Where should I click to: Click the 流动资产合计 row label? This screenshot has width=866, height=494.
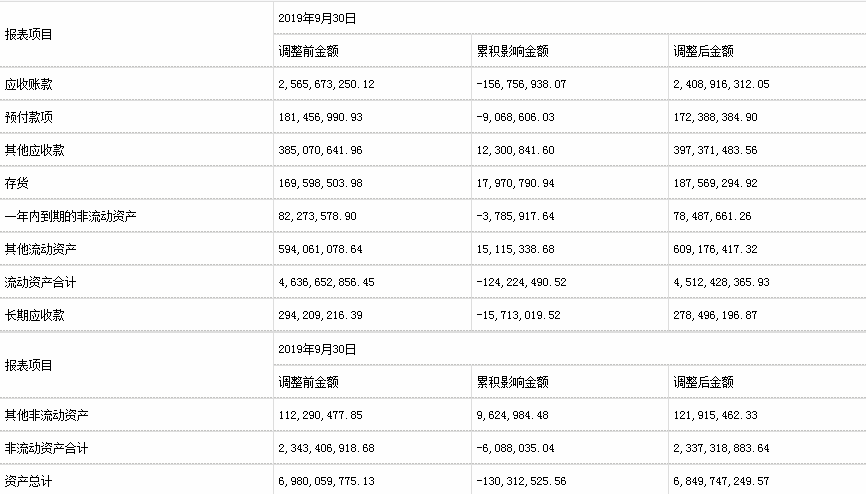pyautogui.click(x=41, y=283)
